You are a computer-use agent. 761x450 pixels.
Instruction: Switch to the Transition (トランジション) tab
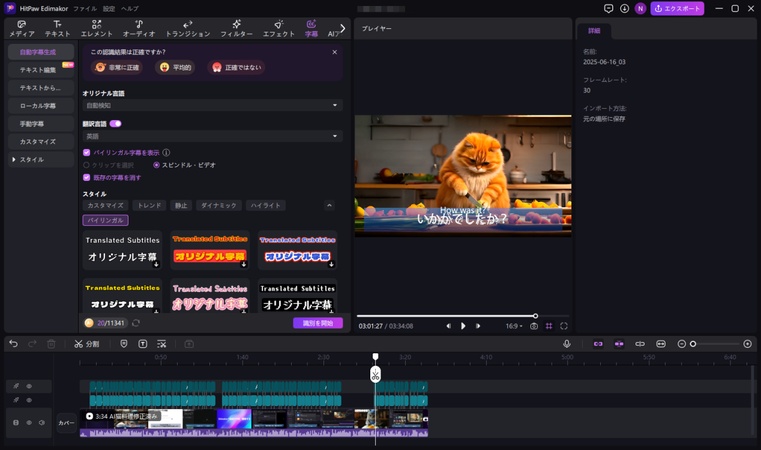pyautogui.click(x=187, y=28)
